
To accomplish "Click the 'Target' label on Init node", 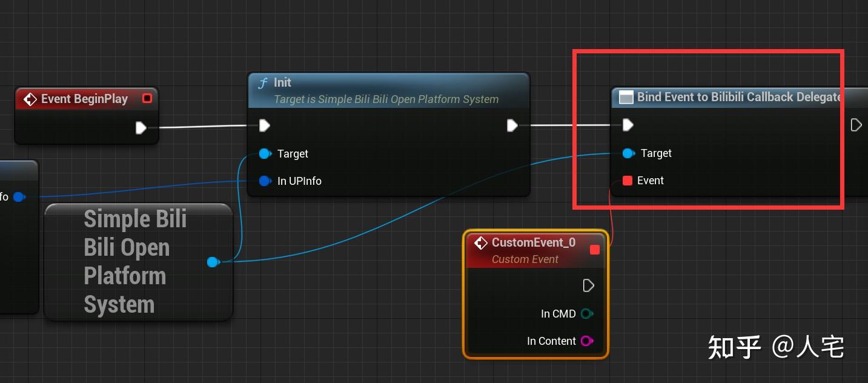I will [x=293, y=154].
